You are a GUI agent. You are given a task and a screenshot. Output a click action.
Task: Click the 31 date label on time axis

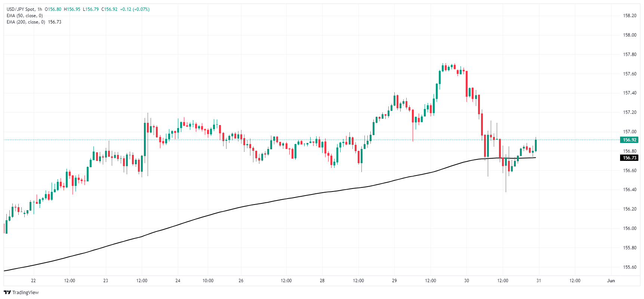point(539,281)
